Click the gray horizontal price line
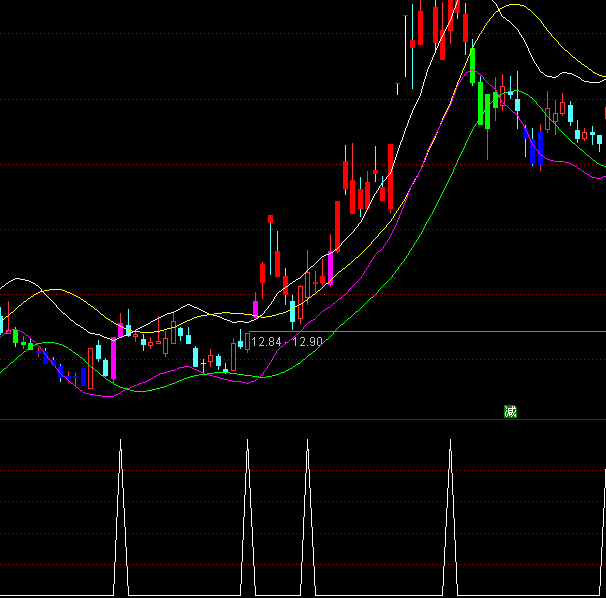 (x=450, y=331)
